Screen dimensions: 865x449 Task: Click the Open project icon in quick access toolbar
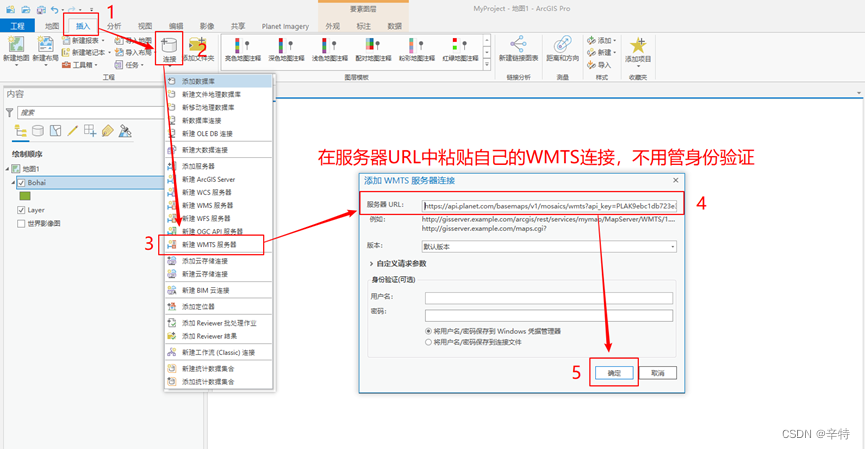click(25, 9)
